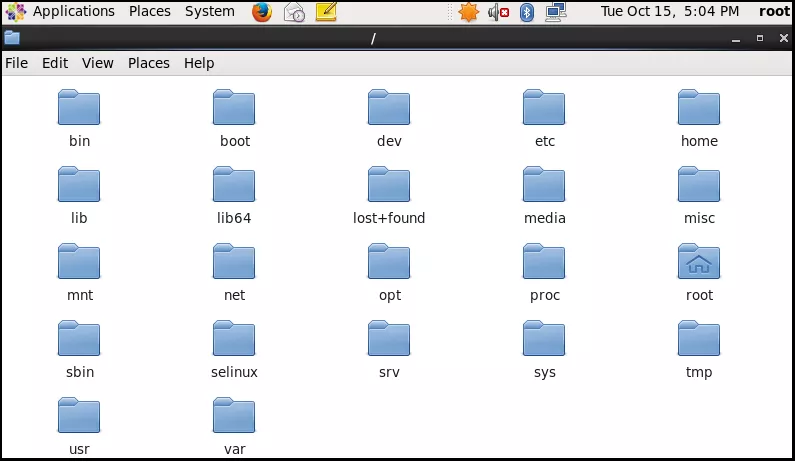This screenshot has width=795, height=462.
Task: Select the srv folder icon
Action: 389,338
